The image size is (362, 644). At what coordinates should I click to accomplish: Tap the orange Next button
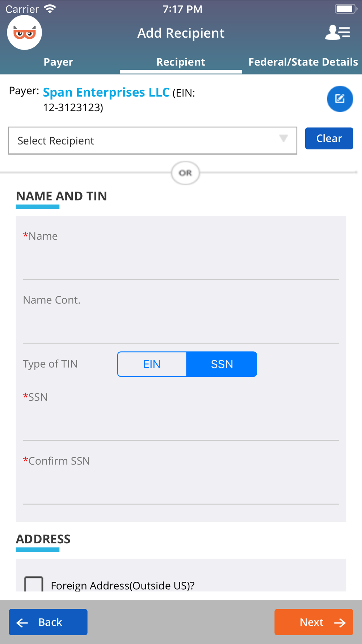[x=313, y=622]
